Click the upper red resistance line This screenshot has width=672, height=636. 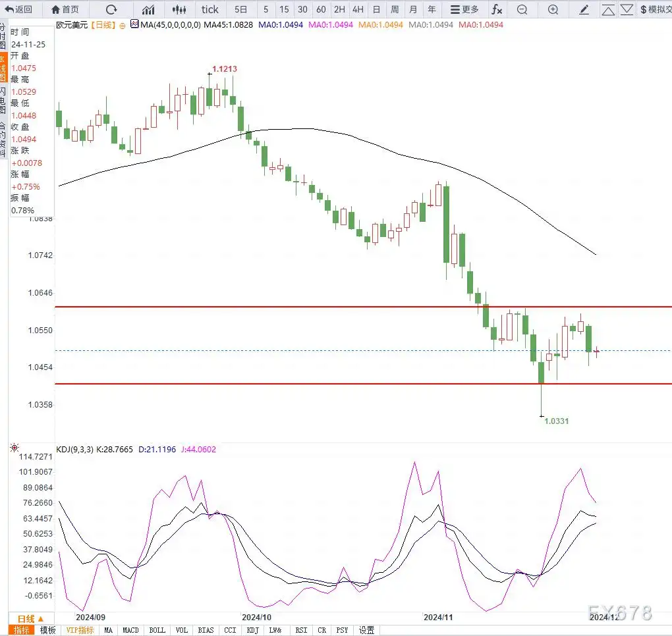click(364, 307)
